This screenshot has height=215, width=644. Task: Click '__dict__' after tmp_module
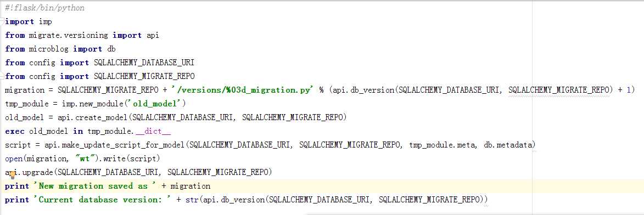[x=153, y=131]
